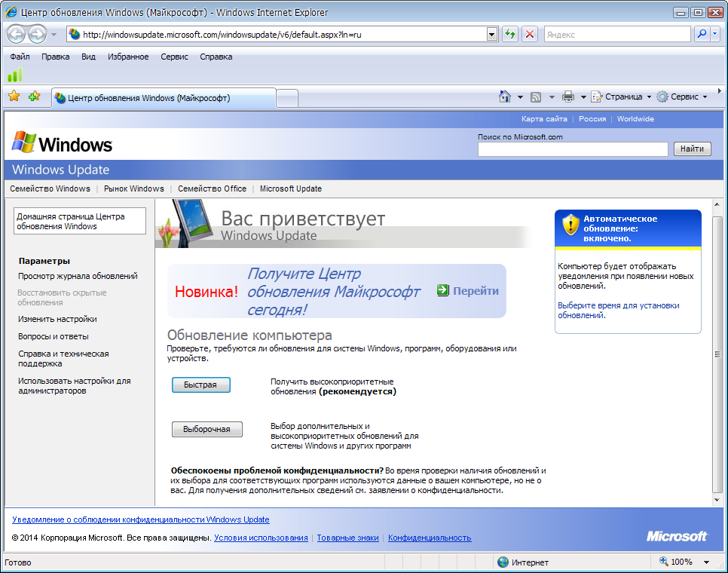Click the zoom magnifier in status bar
This screenshot has width=728, height=573.
663,561
